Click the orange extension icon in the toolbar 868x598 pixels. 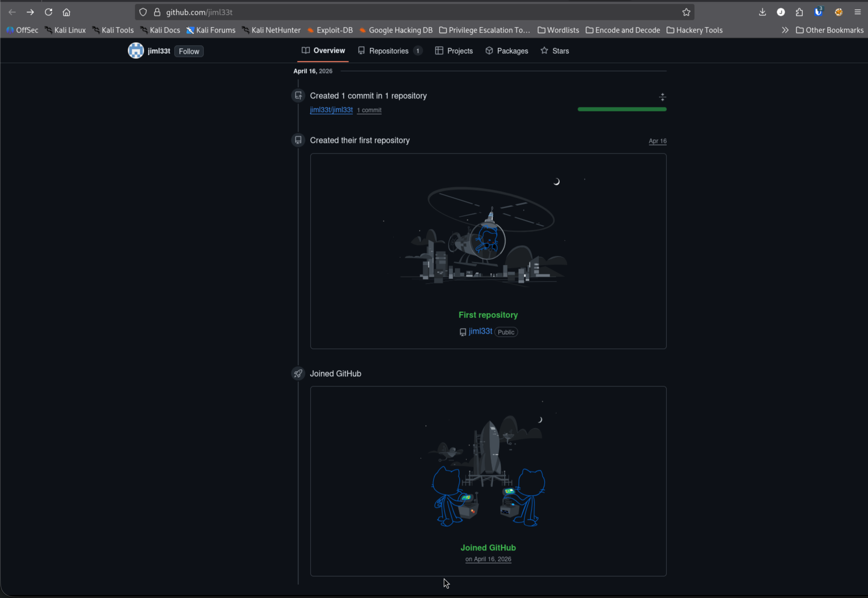coord(839,12)
